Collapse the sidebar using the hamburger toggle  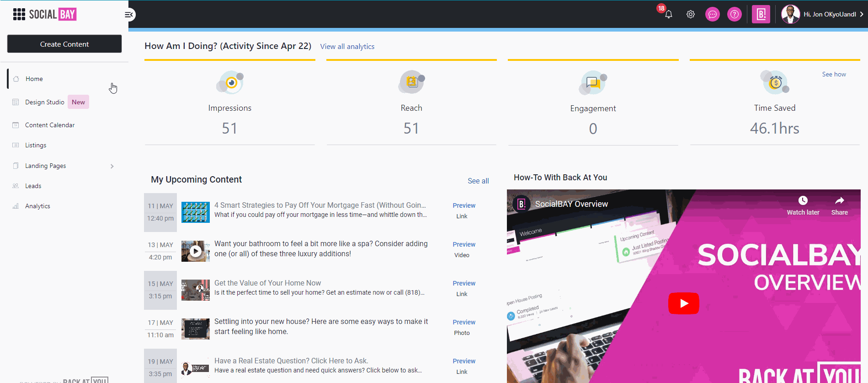pos(129,15)
